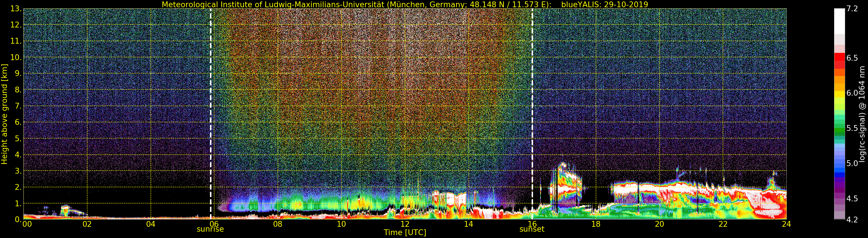Click the '5.5' colorbar value
Viewport: 868px width, 238px height.
click(852, 128)
